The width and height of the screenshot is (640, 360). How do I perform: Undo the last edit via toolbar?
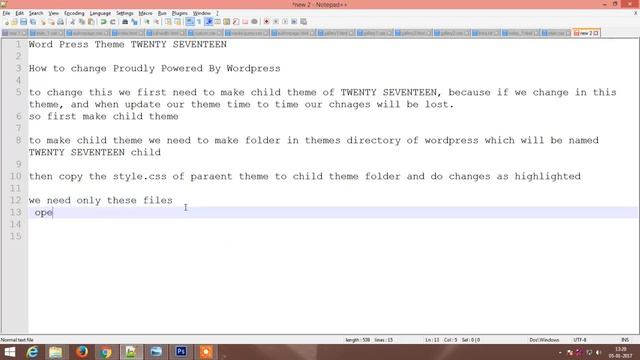(103, 22)
